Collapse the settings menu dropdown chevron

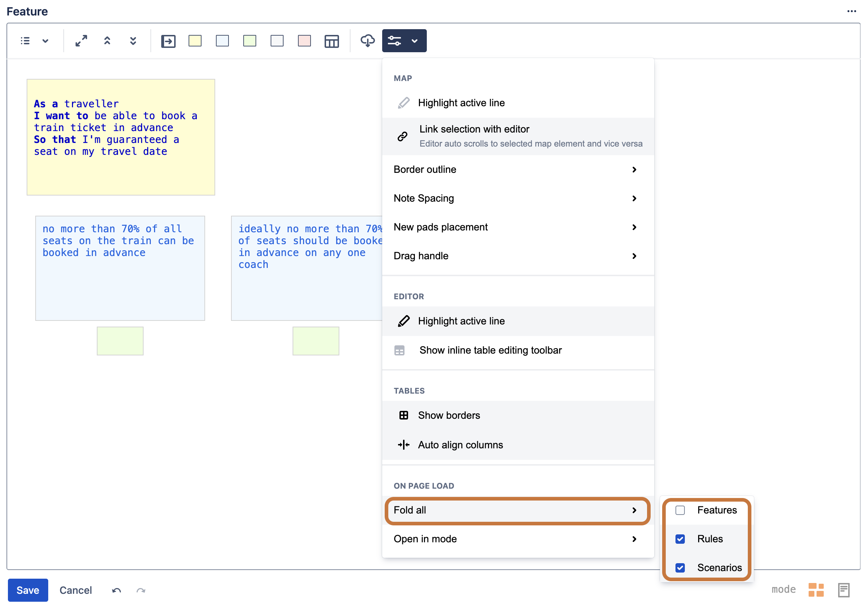(415, 41)
